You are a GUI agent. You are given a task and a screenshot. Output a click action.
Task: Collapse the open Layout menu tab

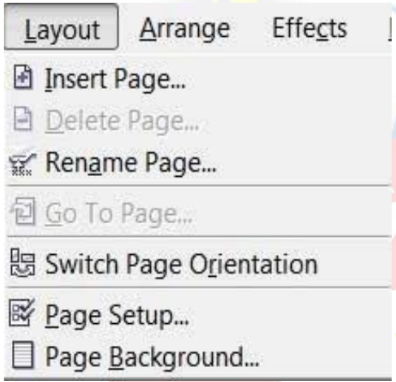click(62, 27)
